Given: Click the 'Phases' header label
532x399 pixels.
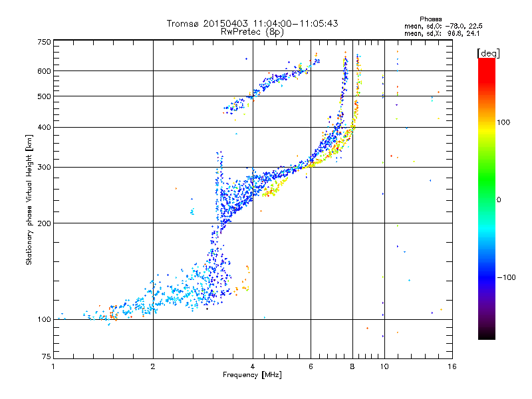Looking at the screenshot, I should click(x=430, y=19).
